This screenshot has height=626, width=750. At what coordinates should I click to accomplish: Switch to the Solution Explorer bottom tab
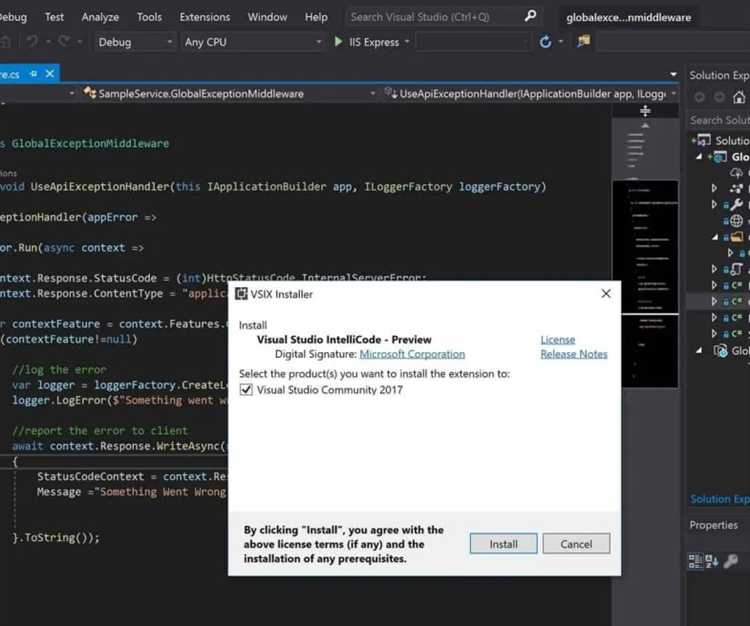719,499
